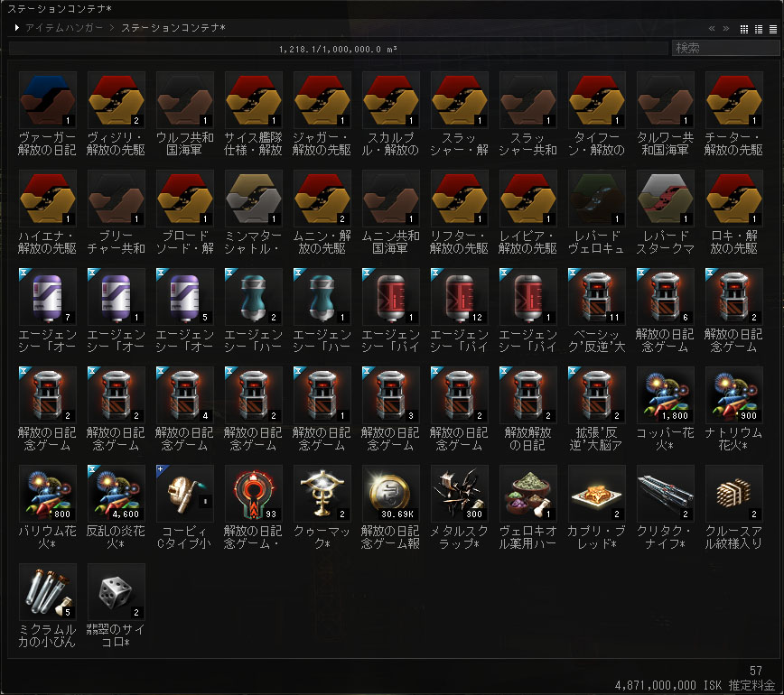This screenshot has height=695, width=784.
Task: Click the リフター・解放の先駆 SKIN icon
Action: [x=459, y=199]
